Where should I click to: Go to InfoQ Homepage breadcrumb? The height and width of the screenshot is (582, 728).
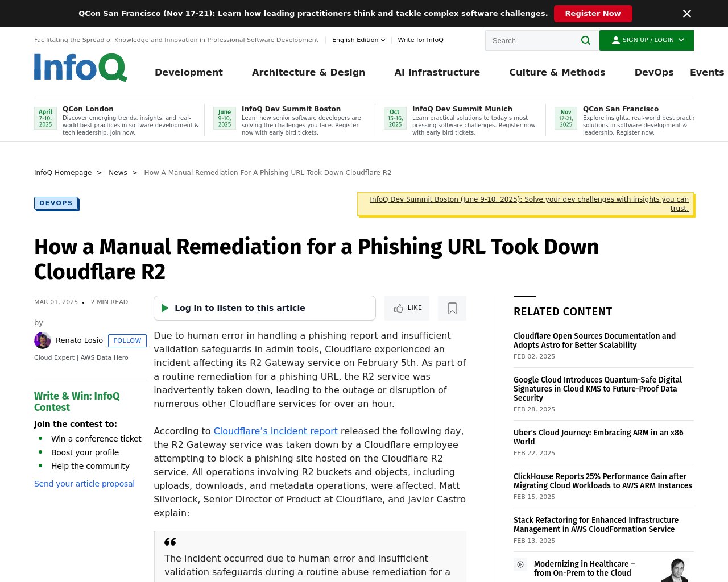[x=63, y=173]
